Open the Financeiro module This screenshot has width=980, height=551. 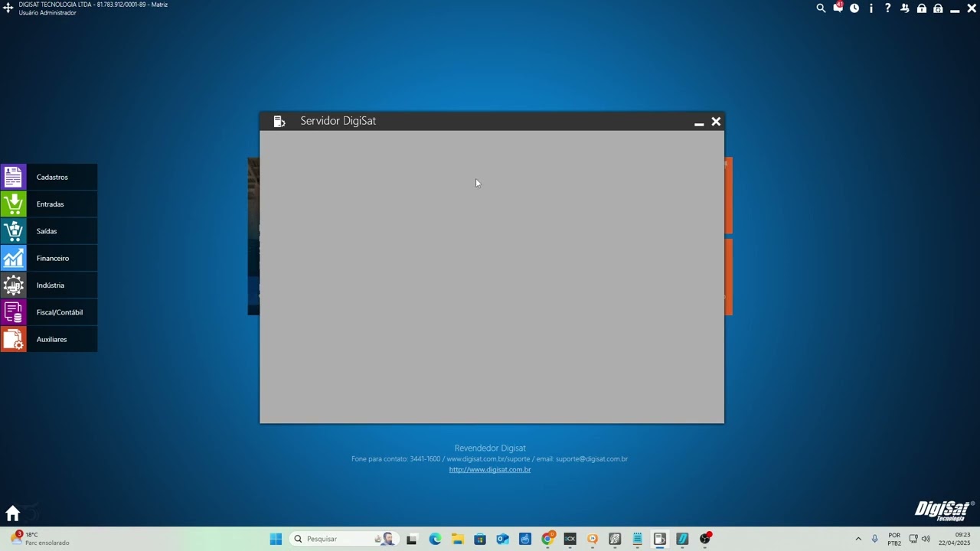point(49,258)
